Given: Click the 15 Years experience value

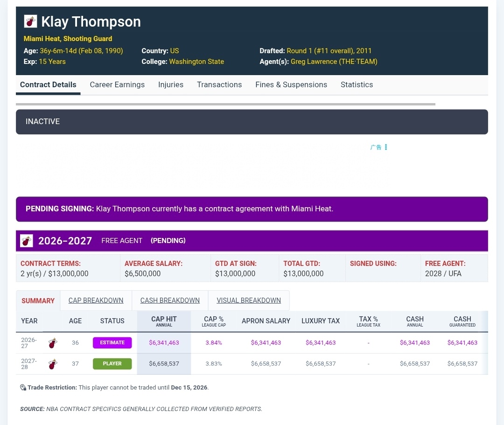Looking at the screenshot, I should click(52, 62).
